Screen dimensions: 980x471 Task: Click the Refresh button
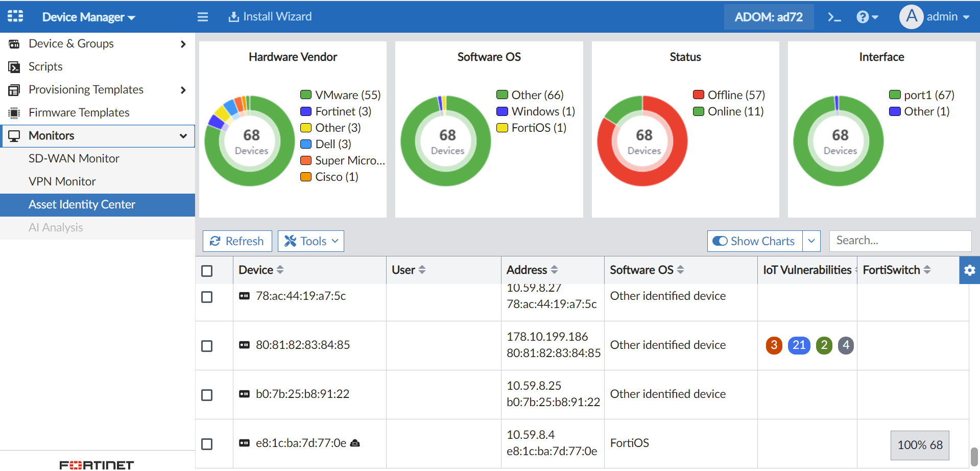pyautogui.click(x=237, y=241)
